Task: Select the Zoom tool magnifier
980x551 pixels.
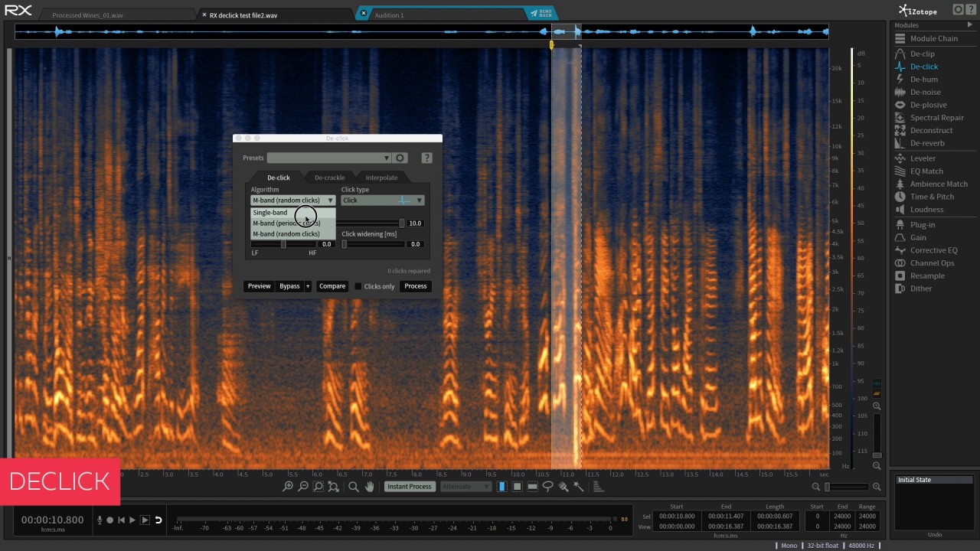Action: [x=354, y=487]
